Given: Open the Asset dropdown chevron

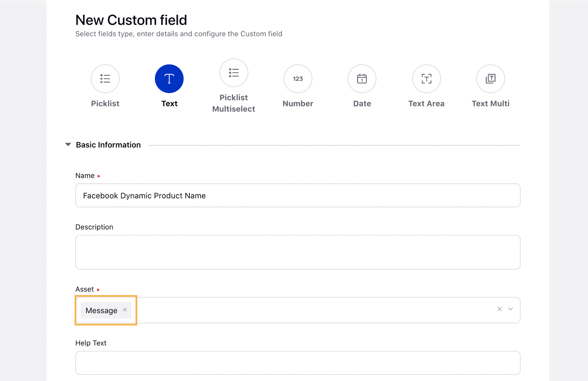Looking at the screenshot, I should pyautogui.click(x=511, y=309).
